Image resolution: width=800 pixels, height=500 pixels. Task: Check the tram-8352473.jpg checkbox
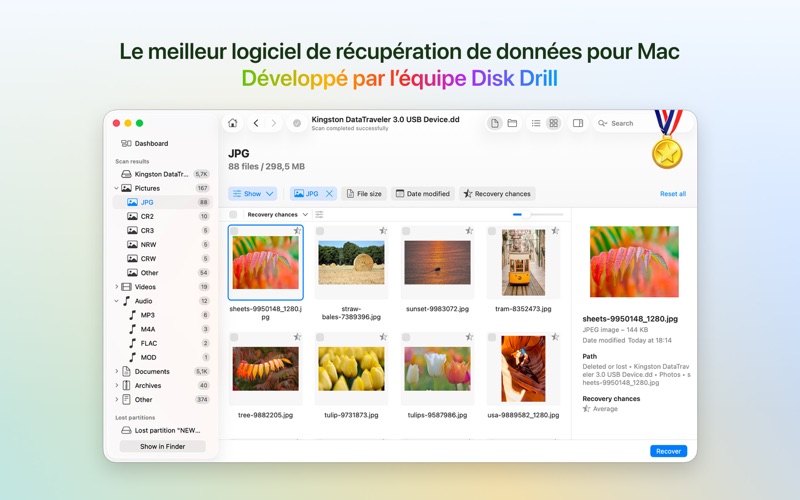pos(492,231)
